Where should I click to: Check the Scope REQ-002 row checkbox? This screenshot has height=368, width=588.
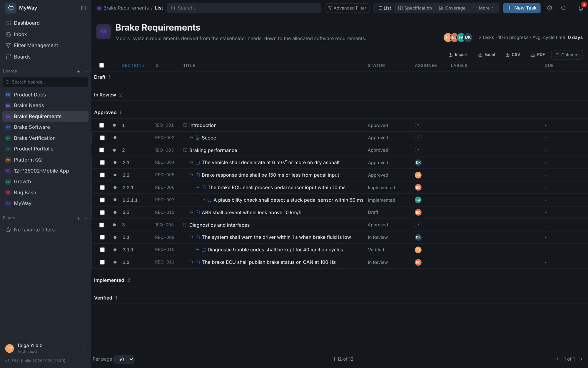(x=102, y=138)
